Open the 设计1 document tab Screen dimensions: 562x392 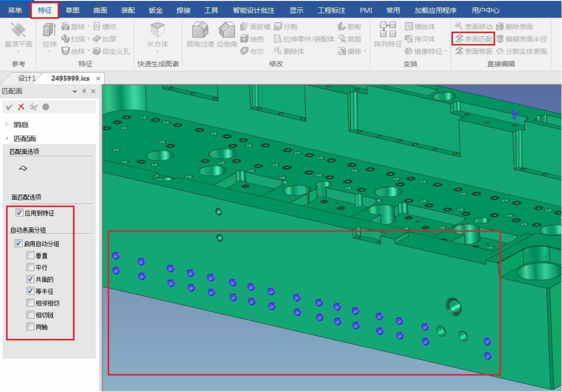(x=26, y=78)
